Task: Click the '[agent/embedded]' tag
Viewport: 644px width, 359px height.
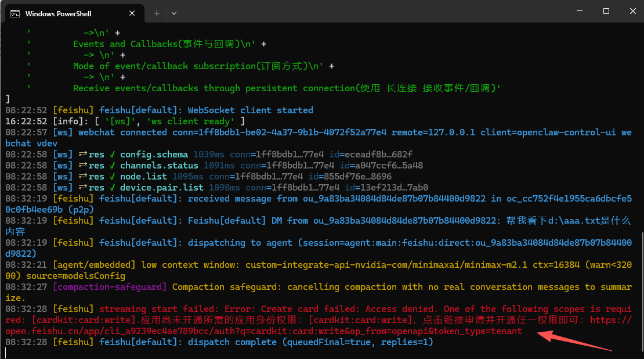Action: coord(94,265)
